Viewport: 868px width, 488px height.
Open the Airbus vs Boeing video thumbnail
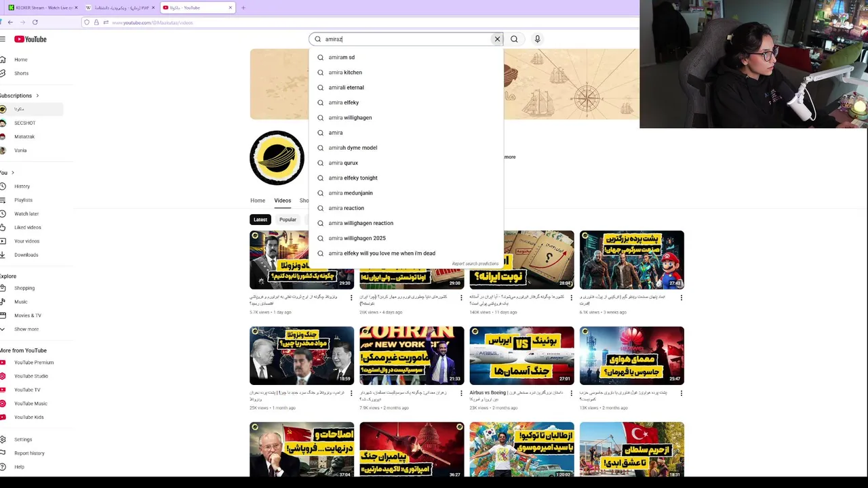click(521, 356)
